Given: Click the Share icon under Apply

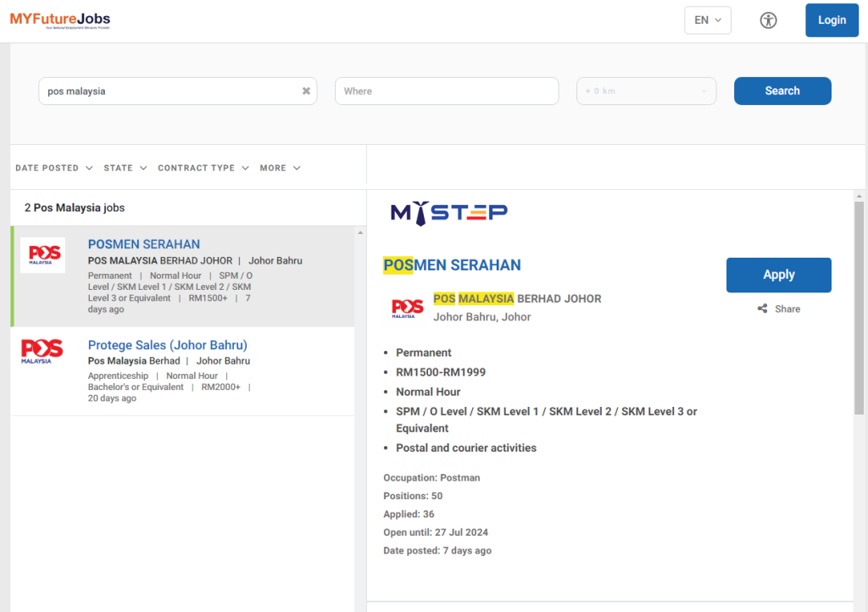Looking at the screenshot, I should pyautogui.click(x=763, y=309).
